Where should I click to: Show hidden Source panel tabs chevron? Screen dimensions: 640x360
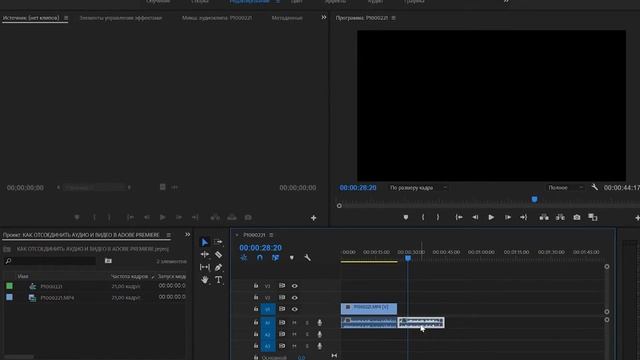[324, 18]
